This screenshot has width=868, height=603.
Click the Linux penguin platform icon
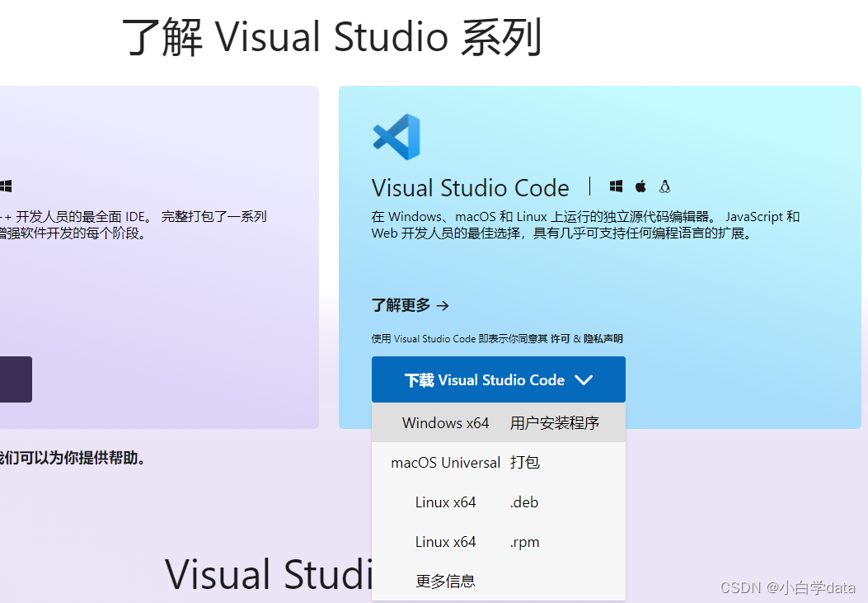tap(665, 186)
